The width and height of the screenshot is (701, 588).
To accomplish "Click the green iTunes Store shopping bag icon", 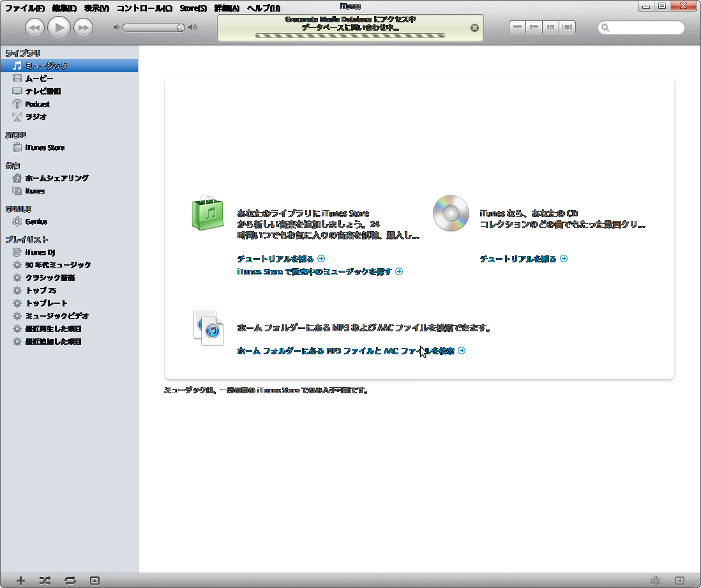I will (x=208, y=213).
